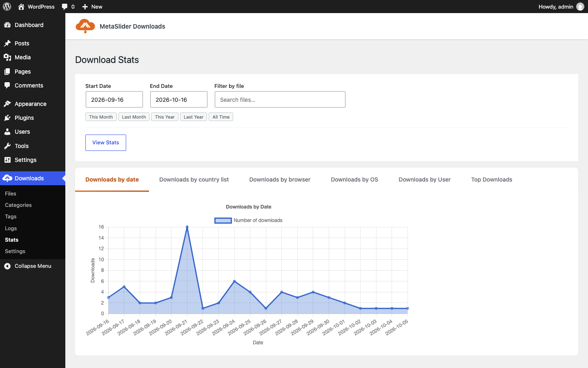Click the Comments icon in sidebar menu

tap(7, 85)
